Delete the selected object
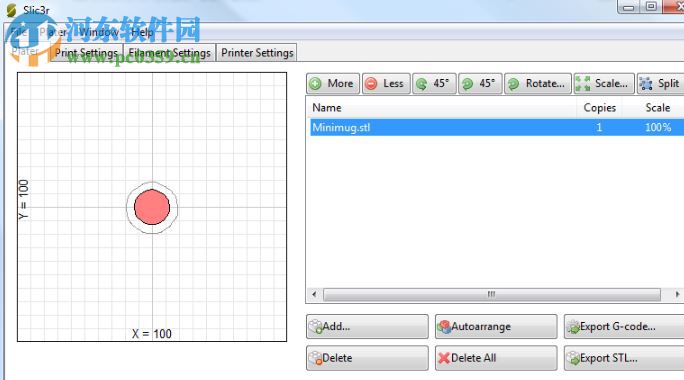Viewport: 684px width, 380px height. click(367, 358)
